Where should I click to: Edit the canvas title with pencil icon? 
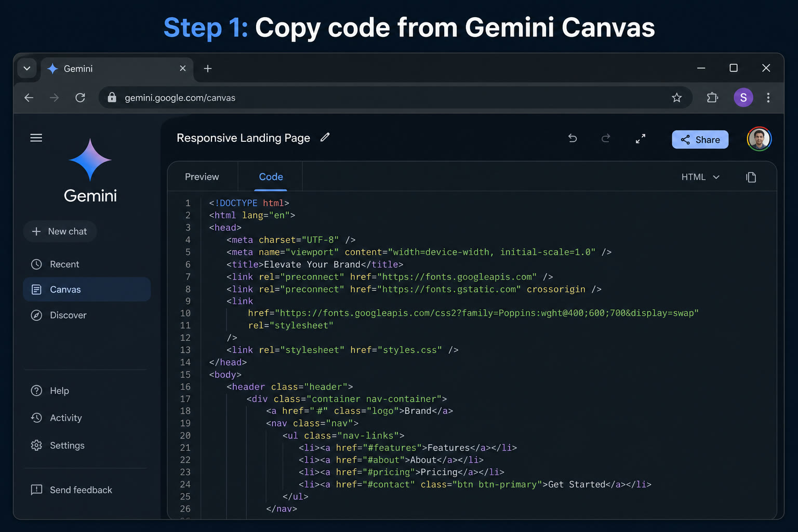[x=325, y=137]
